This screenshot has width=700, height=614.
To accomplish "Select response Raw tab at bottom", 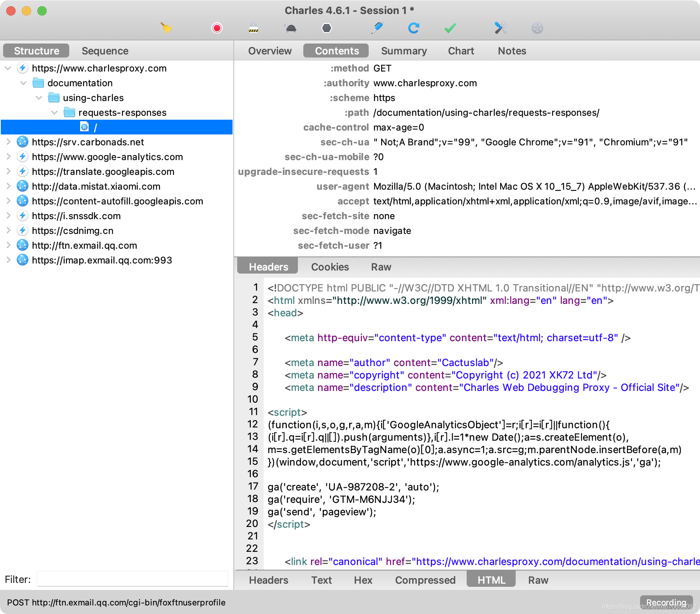I will click(x=538, y=580).
